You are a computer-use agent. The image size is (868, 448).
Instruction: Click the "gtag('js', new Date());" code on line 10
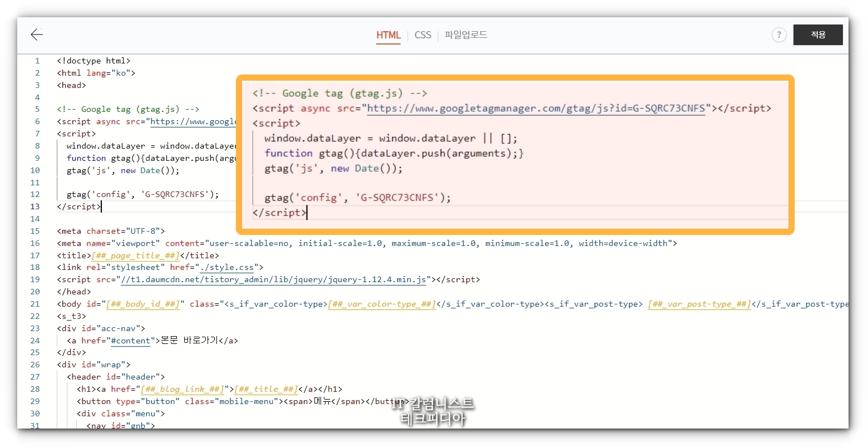[x=123, y=170]
